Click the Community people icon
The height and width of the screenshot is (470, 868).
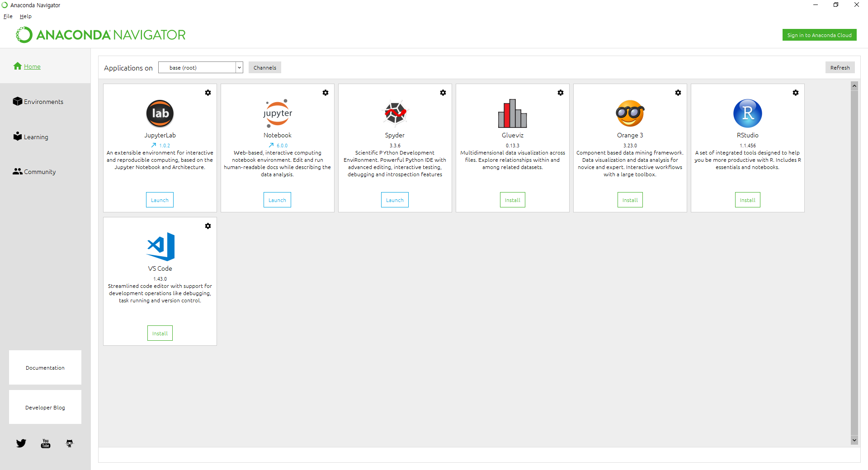point(18,171)
